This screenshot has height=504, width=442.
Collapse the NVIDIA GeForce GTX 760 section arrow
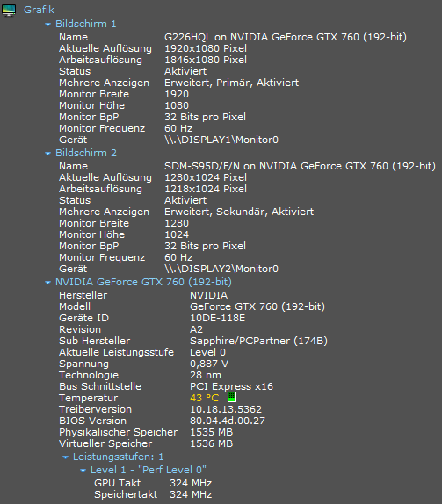[48, 283]
